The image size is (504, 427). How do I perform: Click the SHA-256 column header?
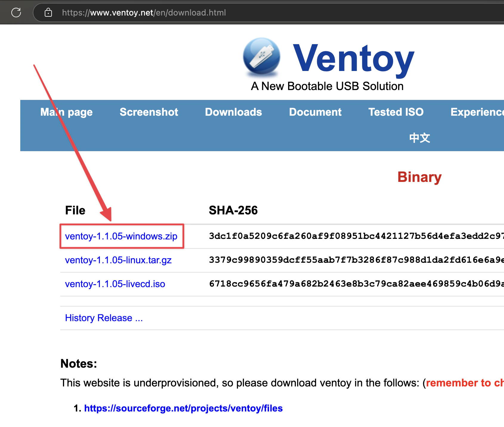(x=233, y=211)
